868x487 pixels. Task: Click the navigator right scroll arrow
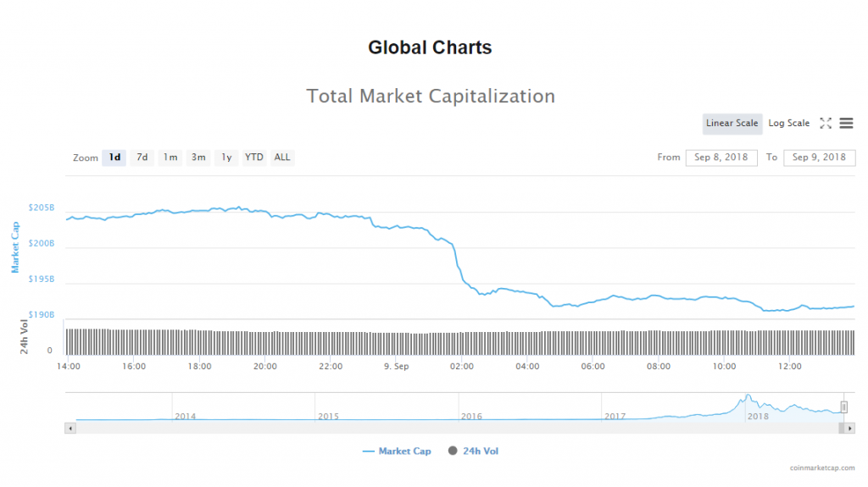tap(849, 429)
